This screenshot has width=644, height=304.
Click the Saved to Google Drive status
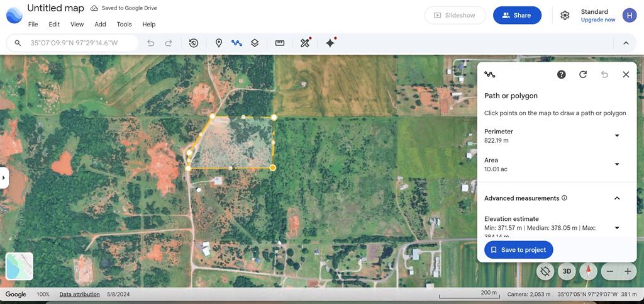[x=124, y=8]
